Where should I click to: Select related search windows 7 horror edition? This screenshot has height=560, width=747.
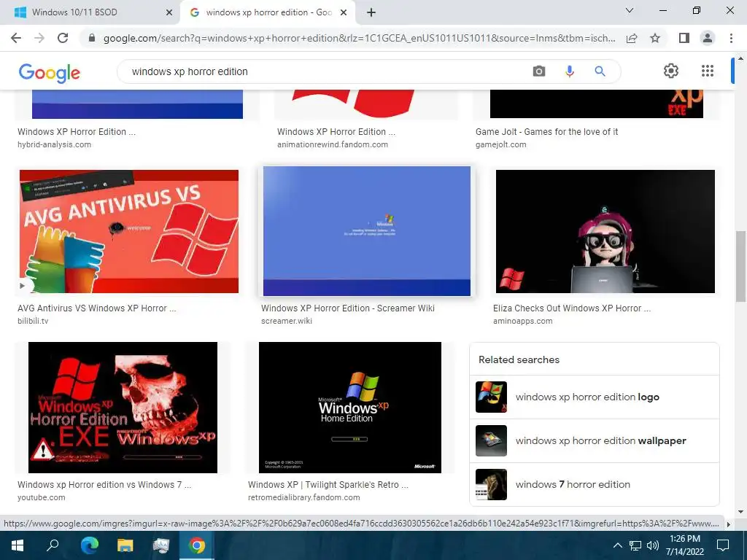pos(594,485)
